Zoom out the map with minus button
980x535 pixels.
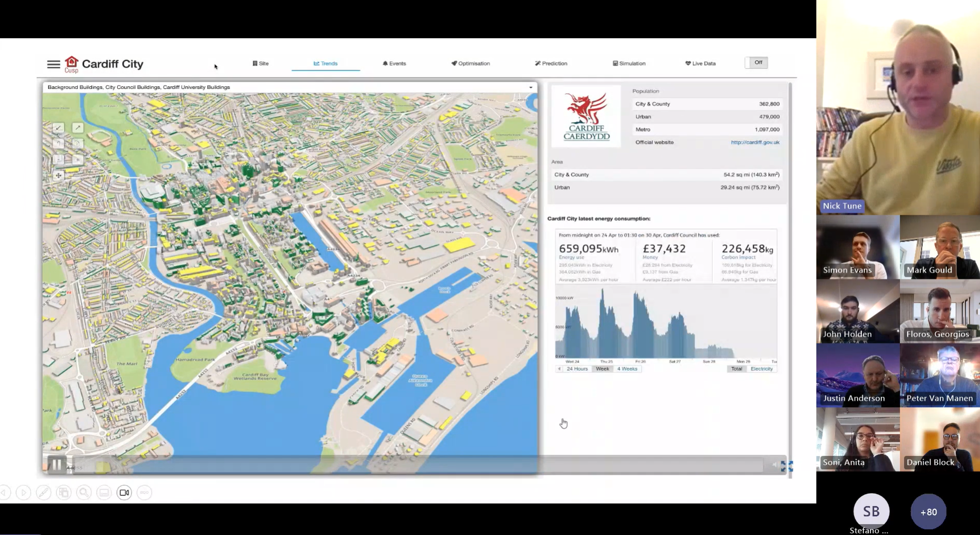pos(58,160)
